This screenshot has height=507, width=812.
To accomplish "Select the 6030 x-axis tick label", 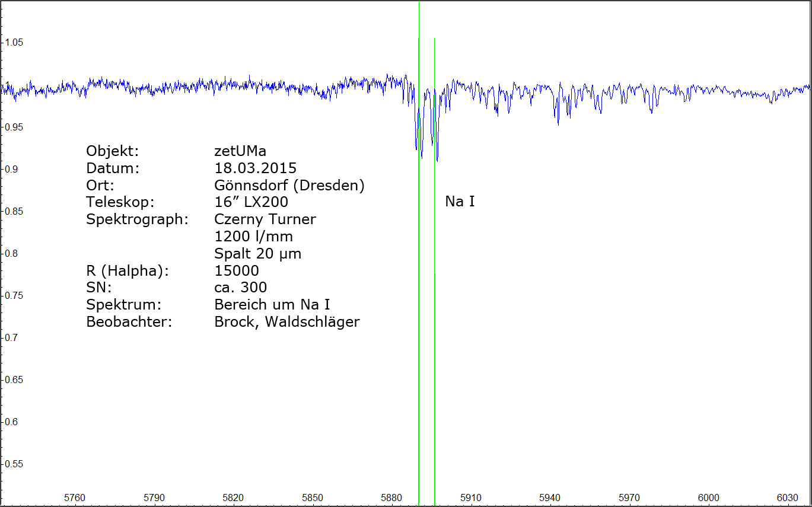I will (788, 497).
